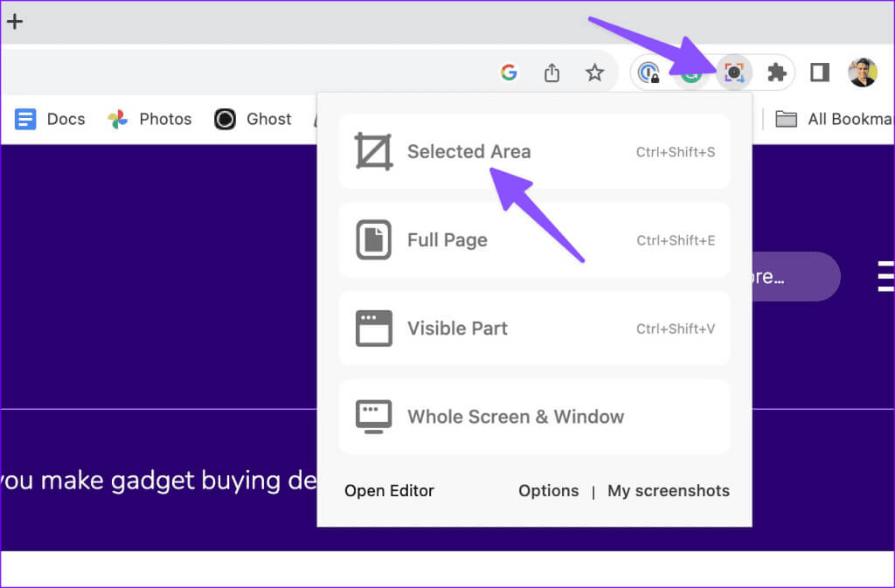The width and height of the screenshot is (895, 588).
Task: Open the Ghost bookmark
Action: pyautogui.click(x=253, y=119)
